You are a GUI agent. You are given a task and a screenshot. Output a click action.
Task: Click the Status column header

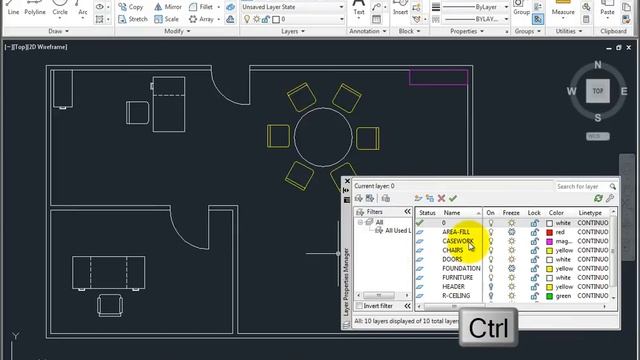tap(427, 213)
